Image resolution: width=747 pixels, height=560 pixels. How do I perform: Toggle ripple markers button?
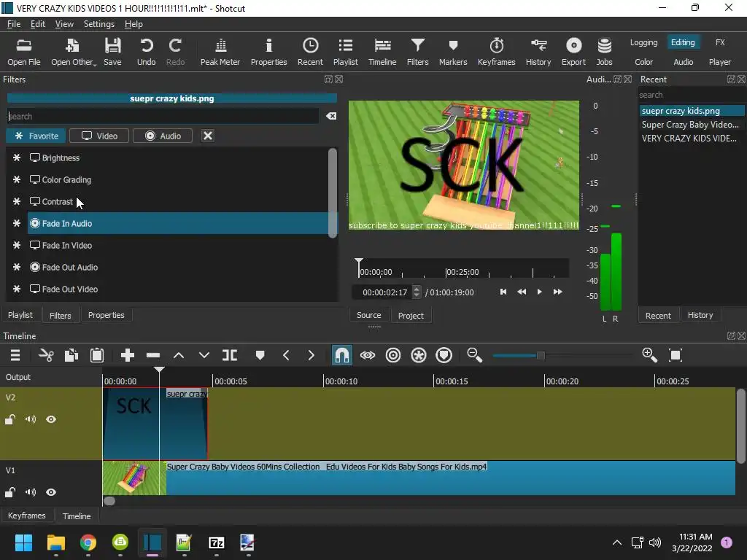pyautogui.click(x=444, y=355)
